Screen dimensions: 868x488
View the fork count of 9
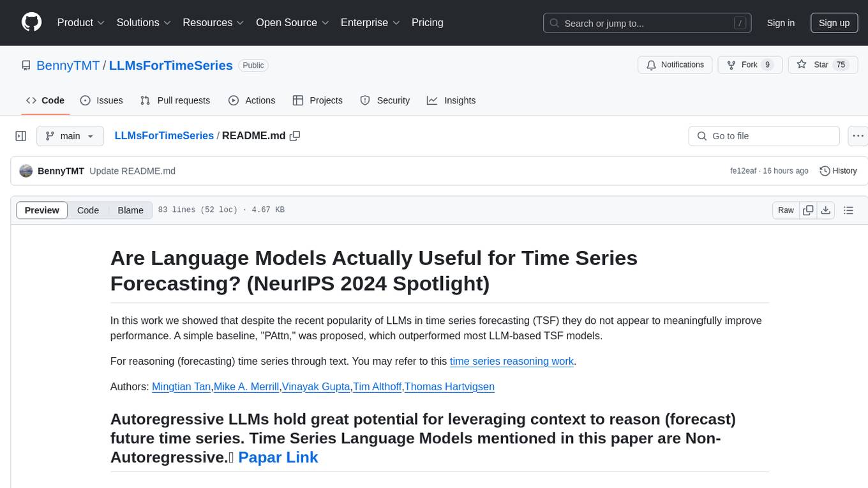767,65
